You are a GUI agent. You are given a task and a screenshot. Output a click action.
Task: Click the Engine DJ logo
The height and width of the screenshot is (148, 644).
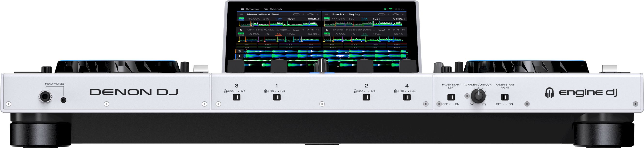[x=581, y=92]
